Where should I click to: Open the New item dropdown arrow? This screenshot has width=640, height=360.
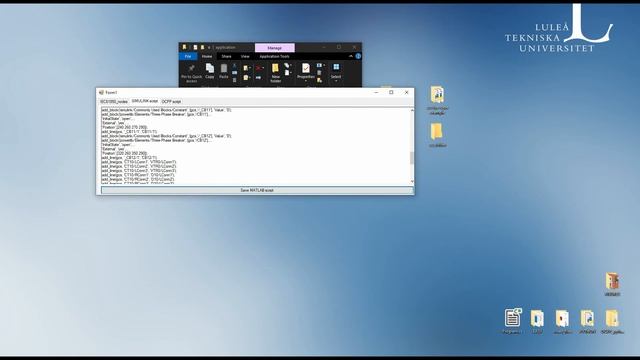tap(291, 64)
